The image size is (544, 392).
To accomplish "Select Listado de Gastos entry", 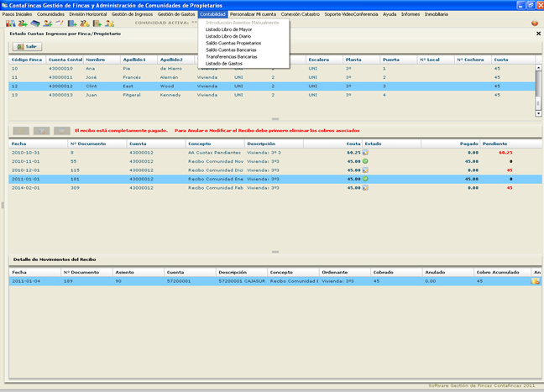I will 244,64.
